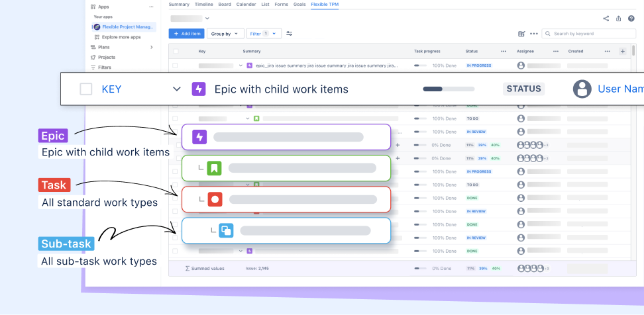Check the box for the epic_jira issue row
This screenshot has height=315, width=644.
pos(176,66)
